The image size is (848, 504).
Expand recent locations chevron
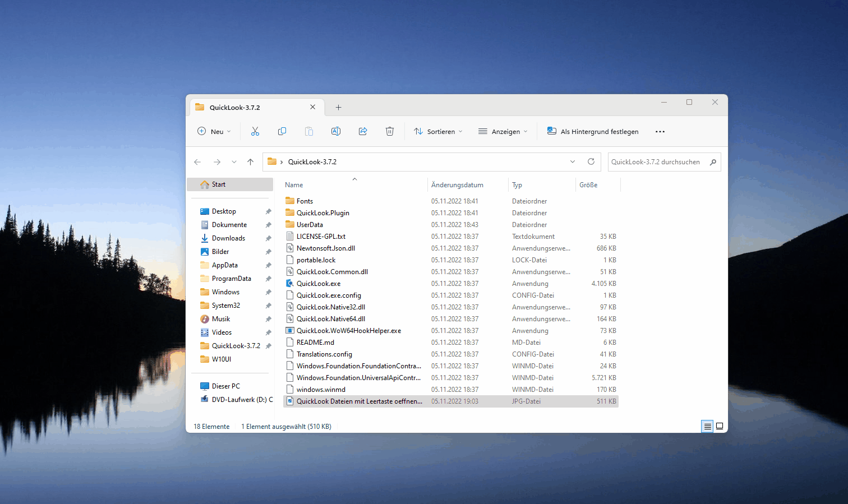click(x=234, y=162)
